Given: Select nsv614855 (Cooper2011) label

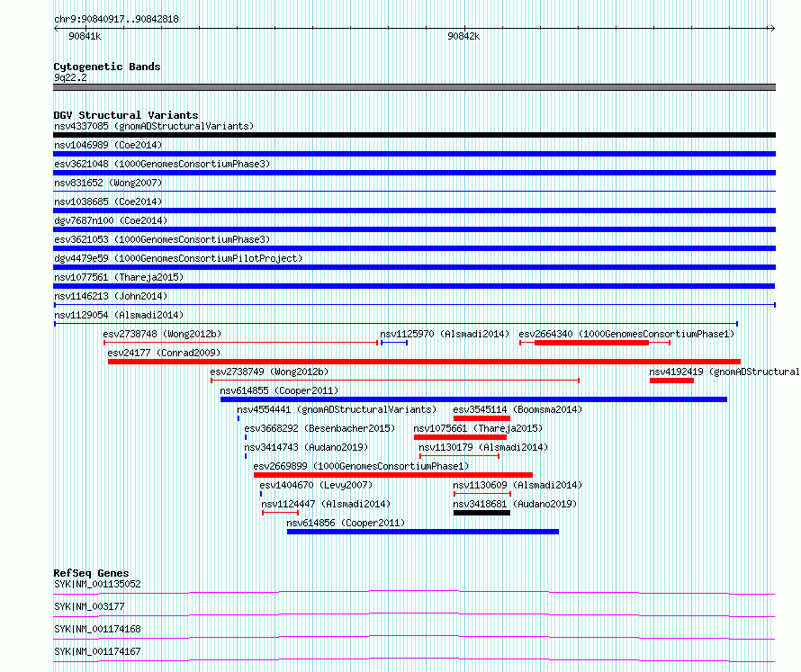Looking at the screenshot, I should point(279,390).
